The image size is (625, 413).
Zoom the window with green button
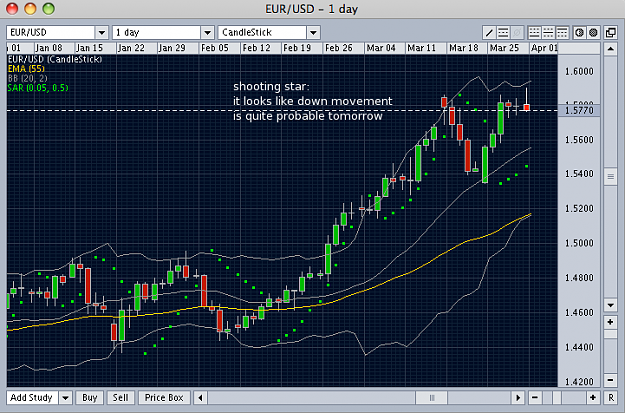point(49,8)
